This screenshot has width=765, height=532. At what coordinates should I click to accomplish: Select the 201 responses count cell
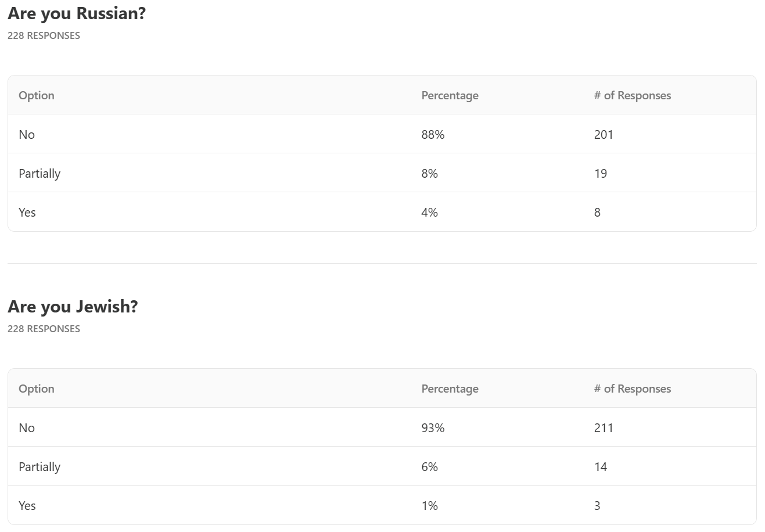[604, 135]
